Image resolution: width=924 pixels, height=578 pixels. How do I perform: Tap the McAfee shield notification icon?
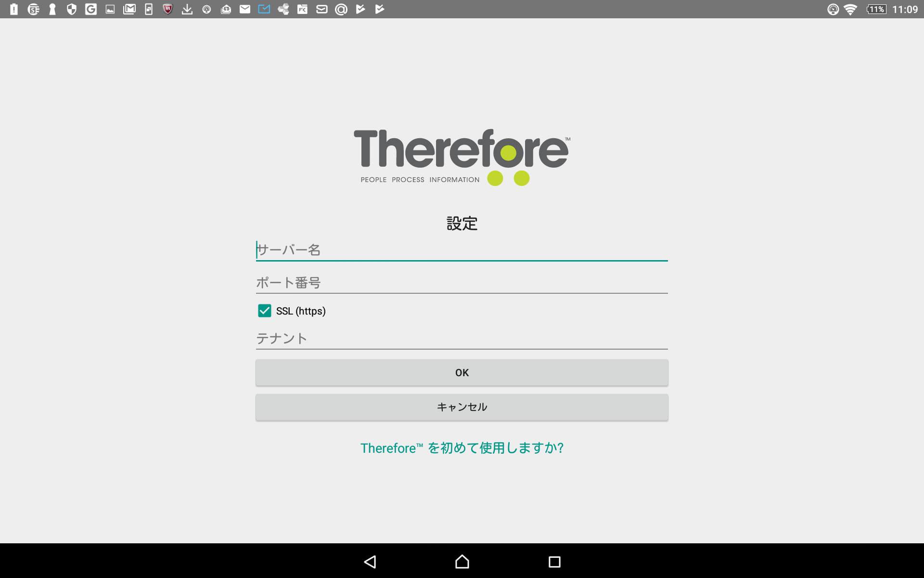pos(167,9)
